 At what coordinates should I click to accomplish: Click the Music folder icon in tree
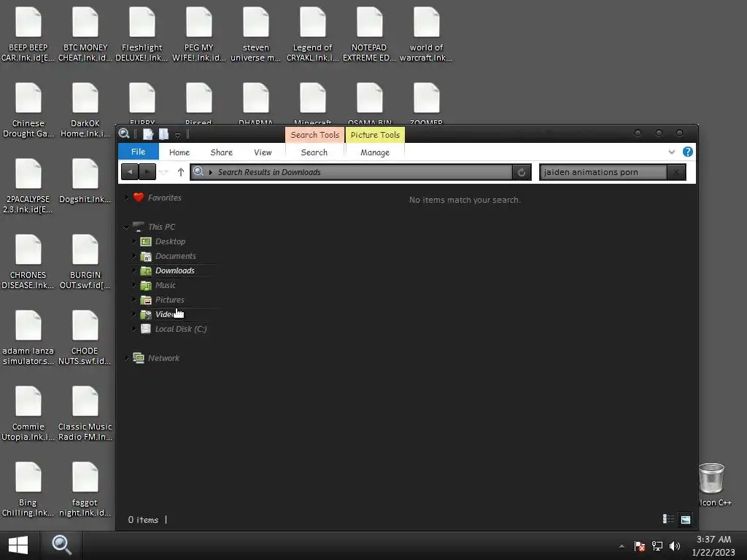(146, 285)
